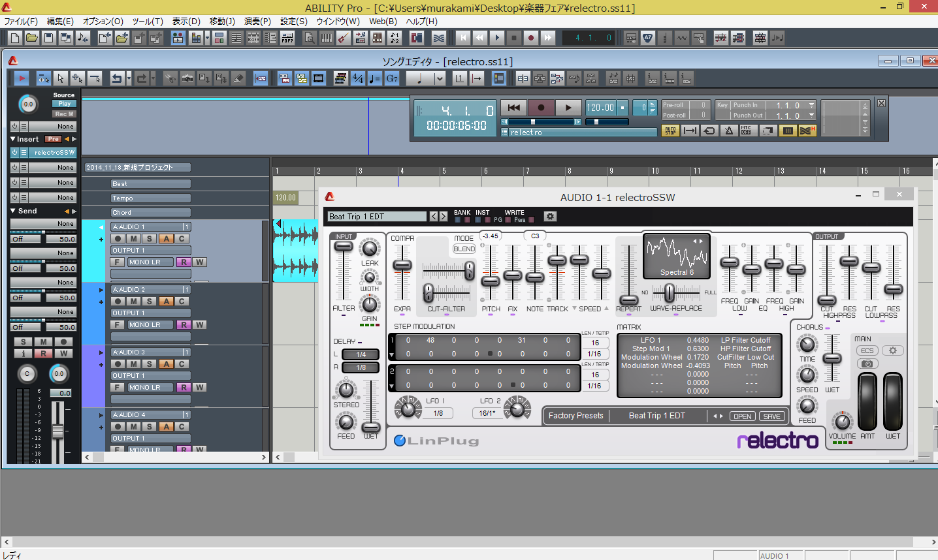Viewport: 938px width, 560px height.
Task: Open the ファイル(F) menu
Action: pos(21,21)
